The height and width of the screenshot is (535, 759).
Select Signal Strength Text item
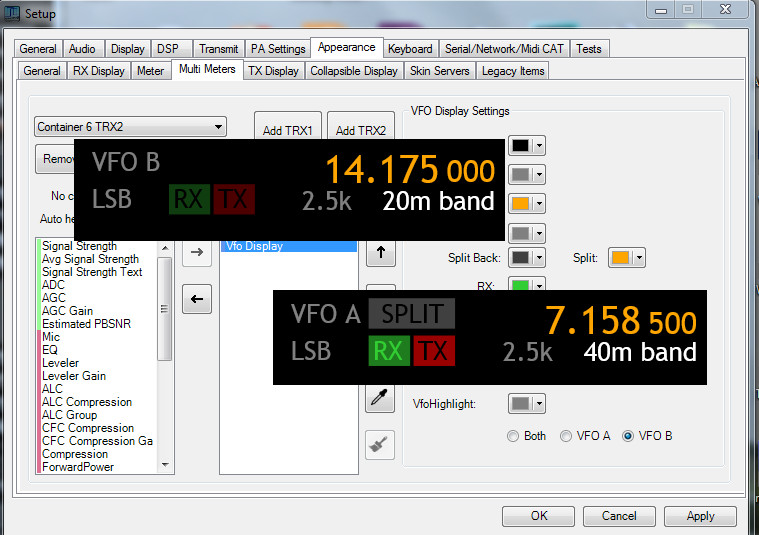pyautogui.click(x=92, y=272)
